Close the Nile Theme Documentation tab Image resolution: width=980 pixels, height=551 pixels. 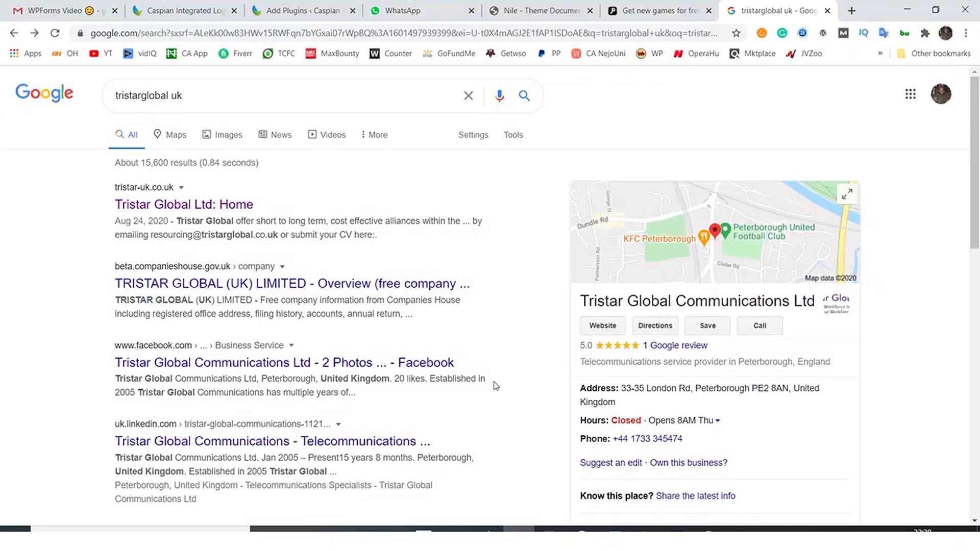[x=590, y=11]
